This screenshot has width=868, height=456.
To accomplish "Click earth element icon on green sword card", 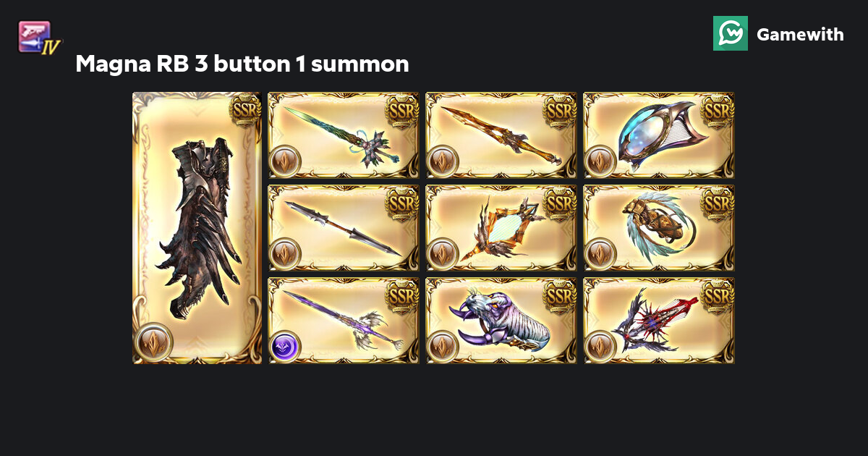I will tap(284, 161).
